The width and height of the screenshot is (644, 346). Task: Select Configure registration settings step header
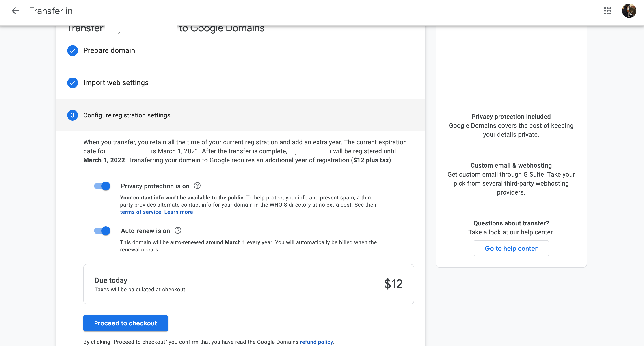point(240,115)
